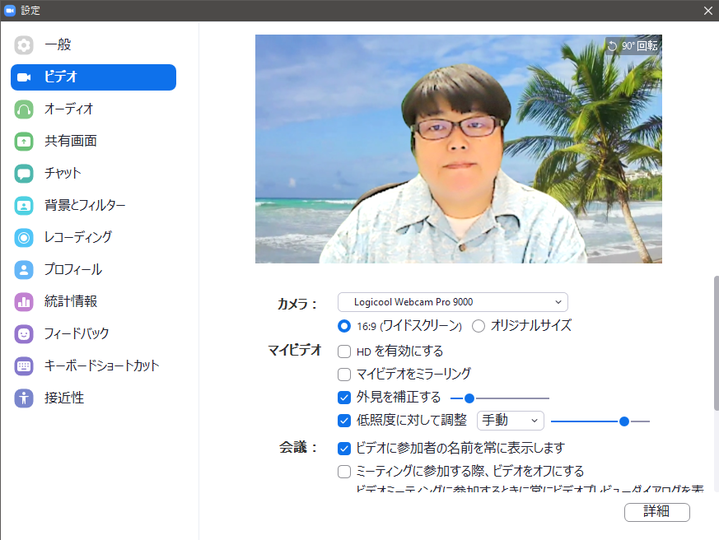The image size is (719, 540).
Task: Click the keyboard icon beside キーボードショートカット
Action: (24, 366)
